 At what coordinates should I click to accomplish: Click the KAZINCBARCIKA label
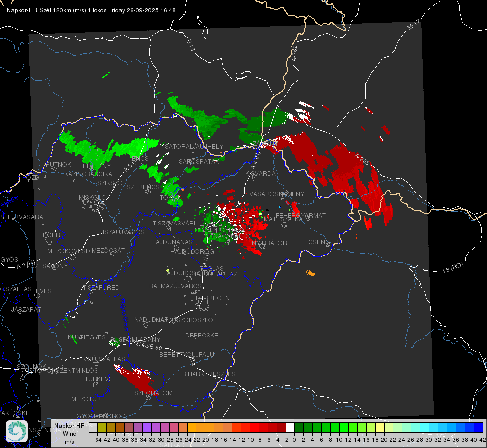(x=88, y=174)
